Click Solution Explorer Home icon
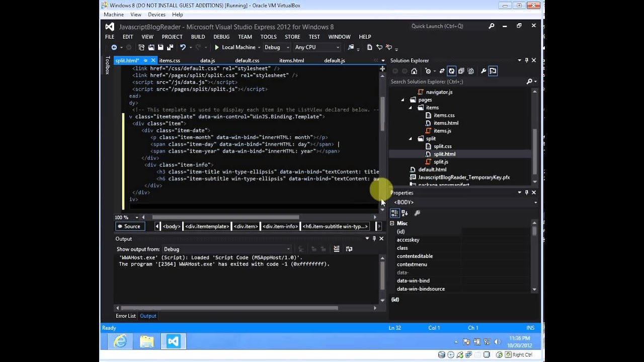Screen dimensions: 644x362 414,71
